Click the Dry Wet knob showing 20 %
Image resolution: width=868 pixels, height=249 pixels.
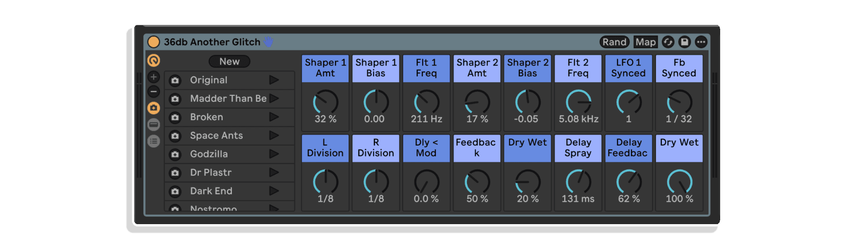528,182
